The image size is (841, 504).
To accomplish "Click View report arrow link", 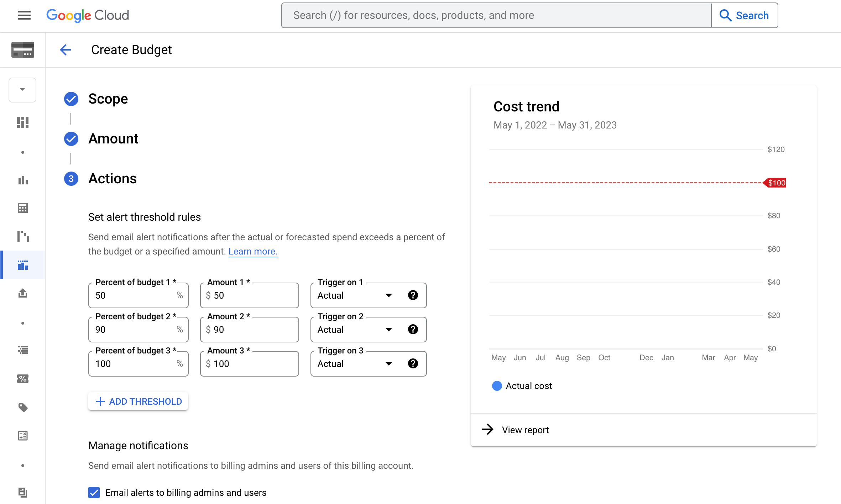I will point(514,430).
